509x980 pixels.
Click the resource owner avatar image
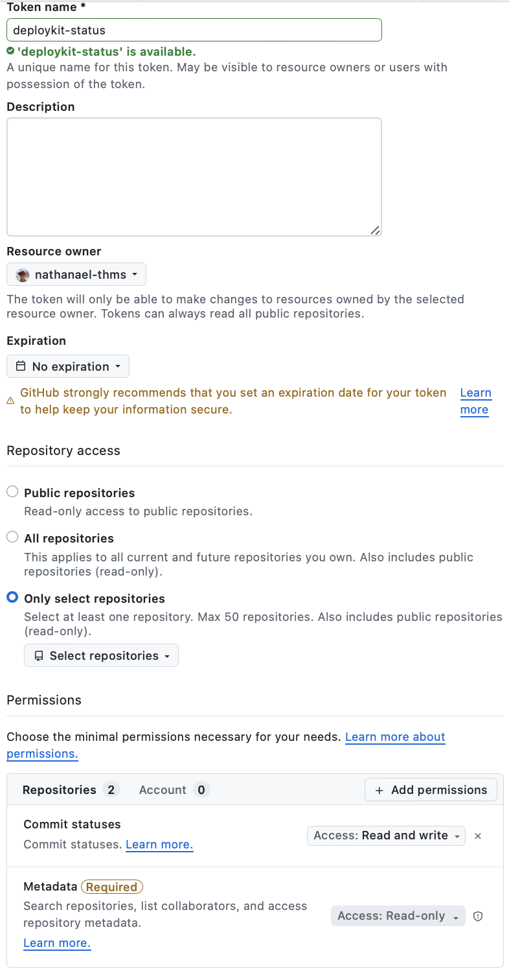[23, 274]
